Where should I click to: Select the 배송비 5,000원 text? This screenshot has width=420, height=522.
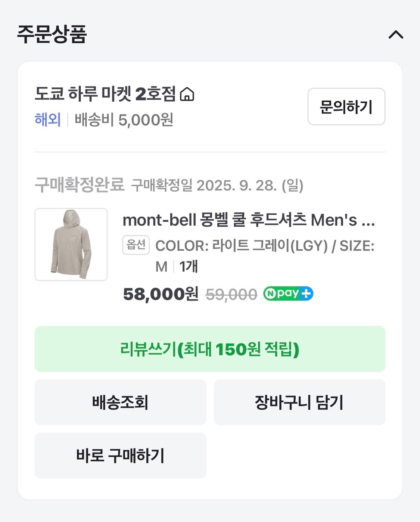(124, 120)
